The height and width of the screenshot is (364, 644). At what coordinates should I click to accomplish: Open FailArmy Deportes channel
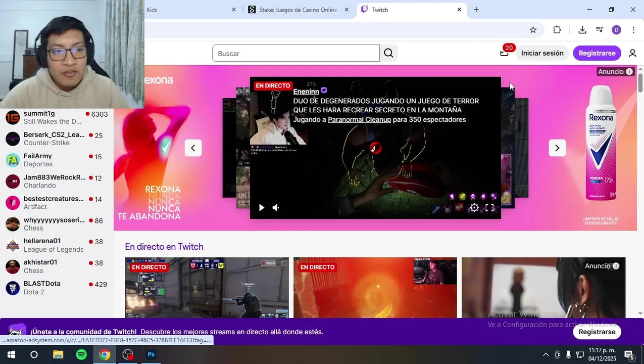tap(57, 160)
